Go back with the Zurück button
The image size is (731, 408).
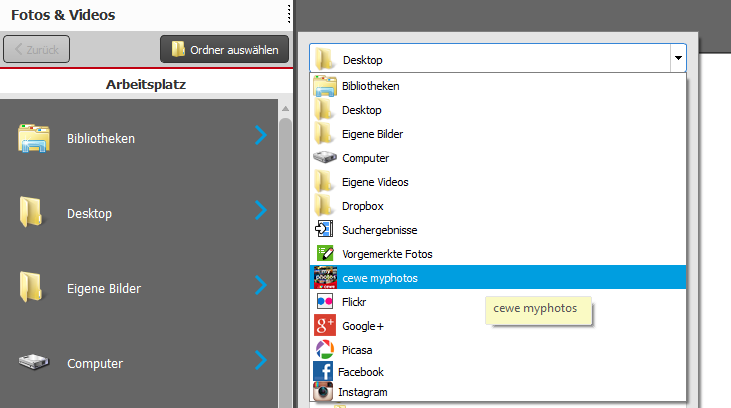click(x=36, y=49)
